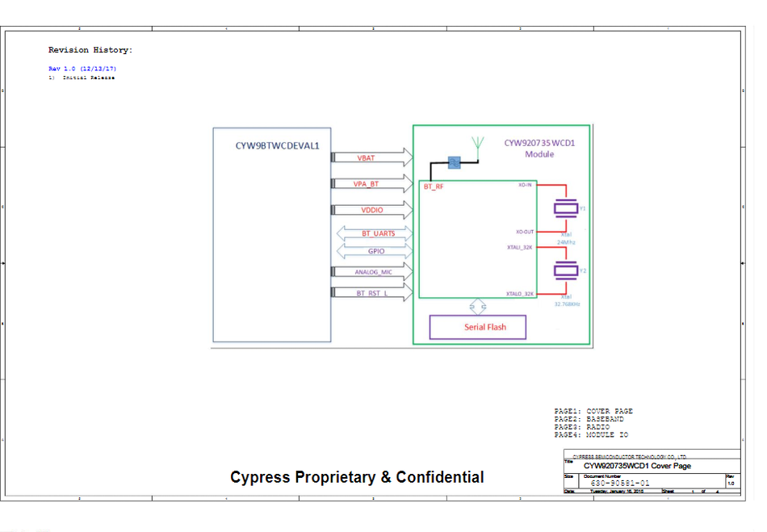The height and width of the screenshot is (532, 767).
Task: Click the bidirectional arrow above Serial Flash
Action: point(478,306)
